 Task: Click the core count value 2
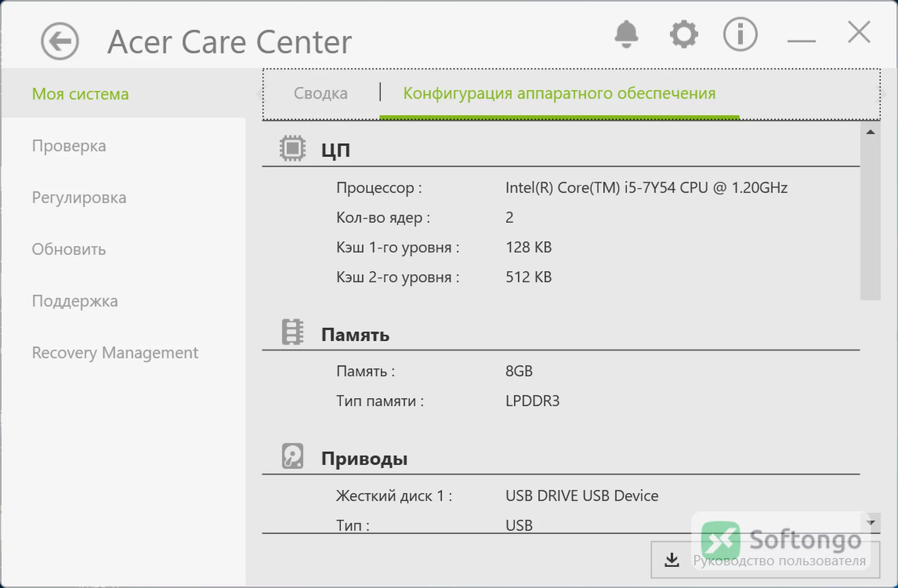coord(509,218)
